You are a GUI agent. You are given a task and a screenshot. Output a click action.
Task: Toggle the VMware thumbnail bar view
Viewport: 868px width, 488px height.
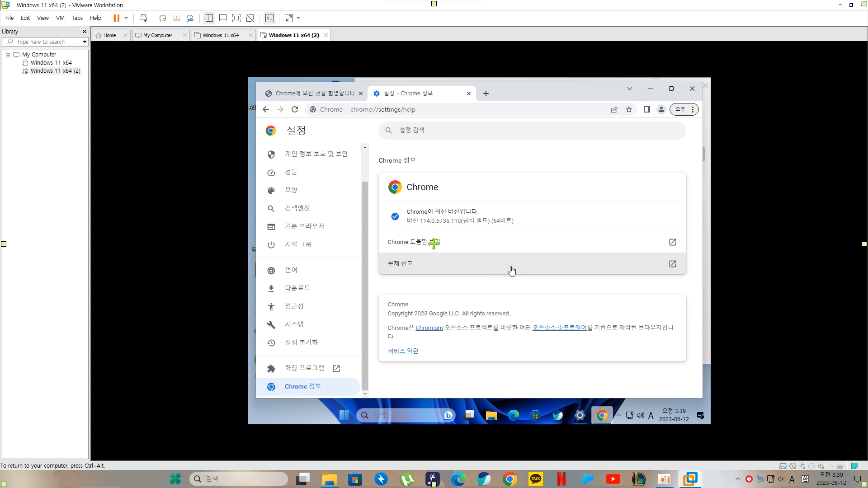point(223,18)
